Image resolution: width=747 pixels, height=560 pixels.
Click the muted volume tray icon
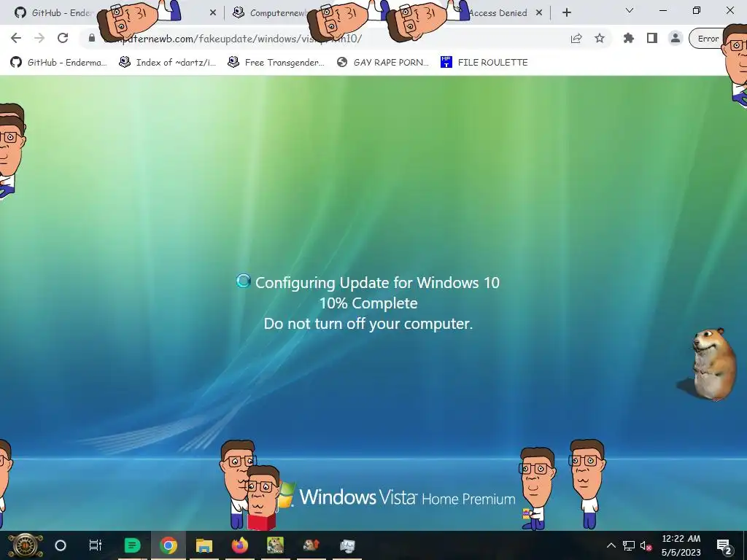pos(646,545)
